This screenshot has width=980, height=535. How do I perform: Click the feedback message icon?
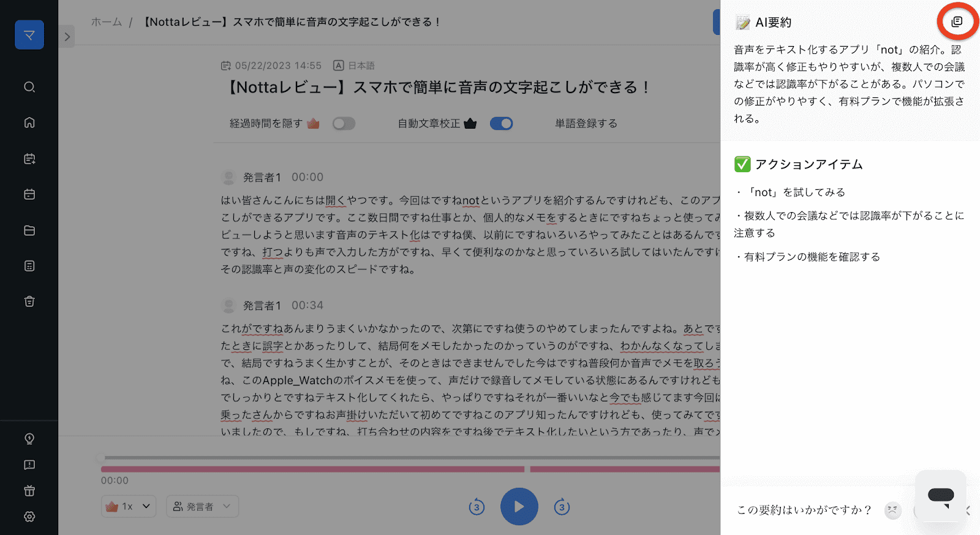29,465
